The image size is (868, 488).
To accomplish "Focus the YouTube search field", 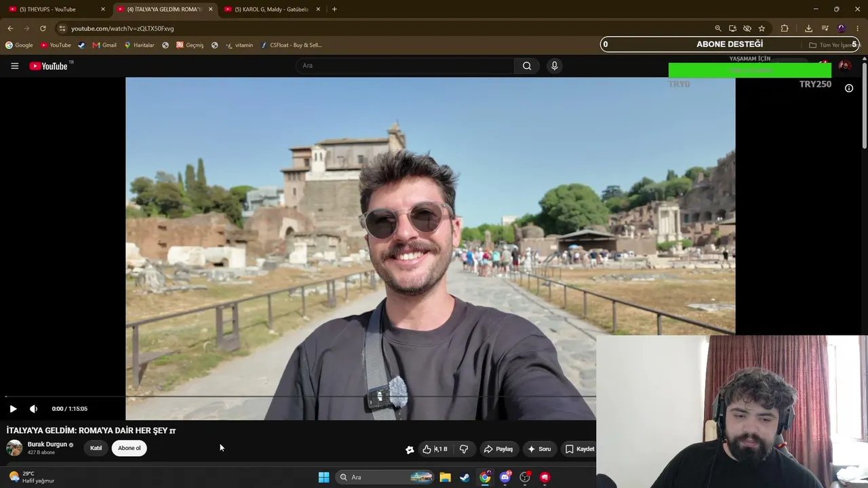I will pyautogui.click(x=405, y=66).
